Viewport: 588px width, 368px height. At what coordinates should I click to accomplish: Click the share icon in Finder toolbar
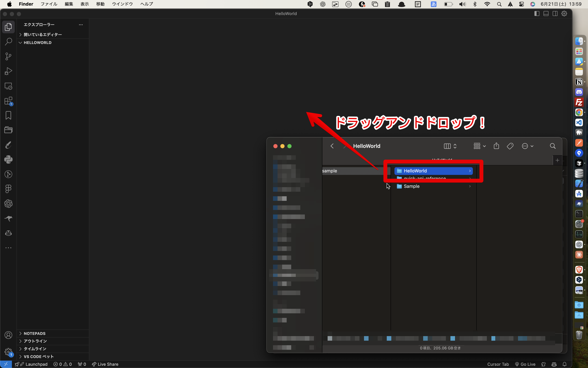pos(496,146)
